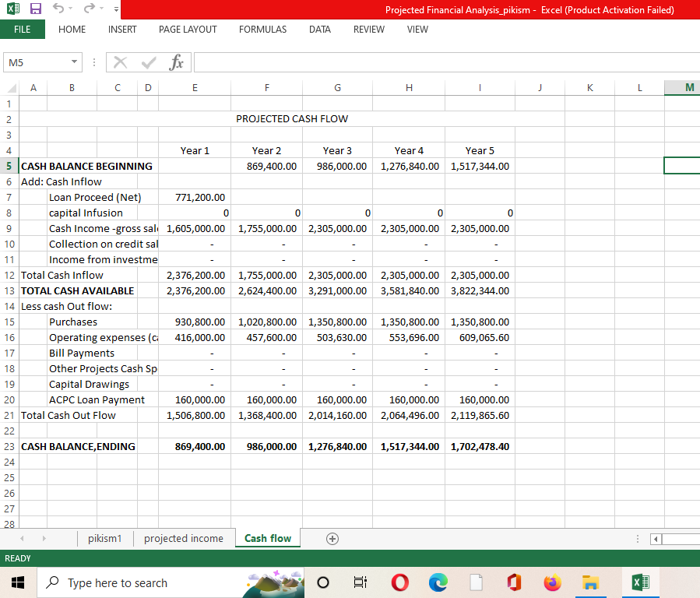Click the Undo arrow icon

[57, 9]
